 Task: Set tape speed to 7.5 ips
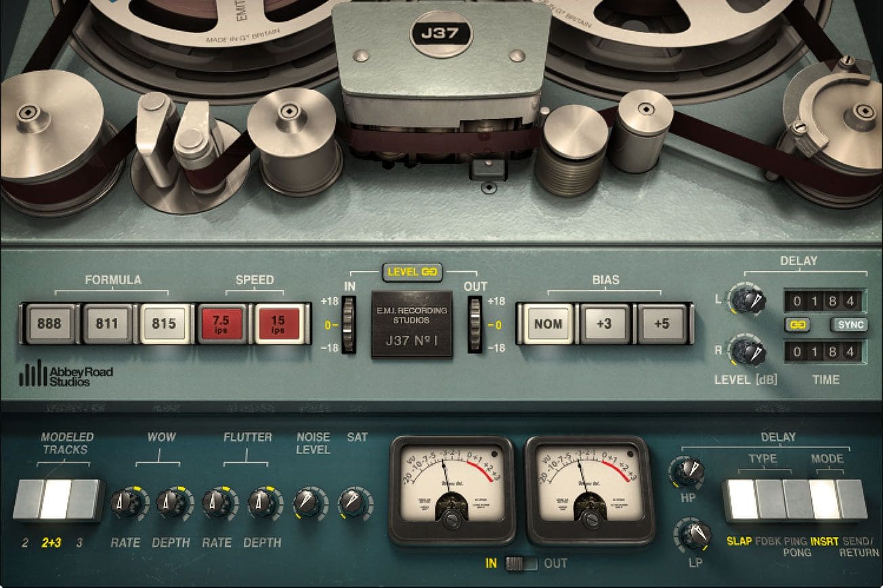(221, 324)
